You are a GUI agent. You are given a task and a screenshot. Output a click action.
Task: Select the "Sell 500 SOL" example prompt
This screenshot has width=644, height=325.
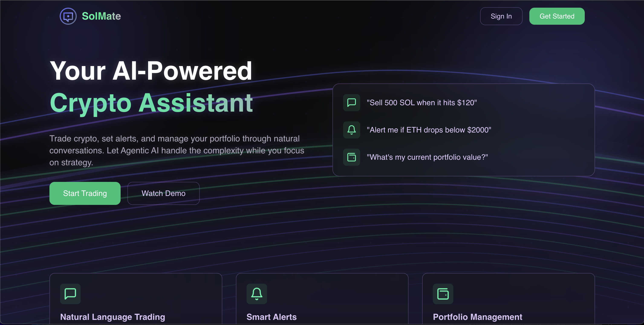(x=422, y=102)
